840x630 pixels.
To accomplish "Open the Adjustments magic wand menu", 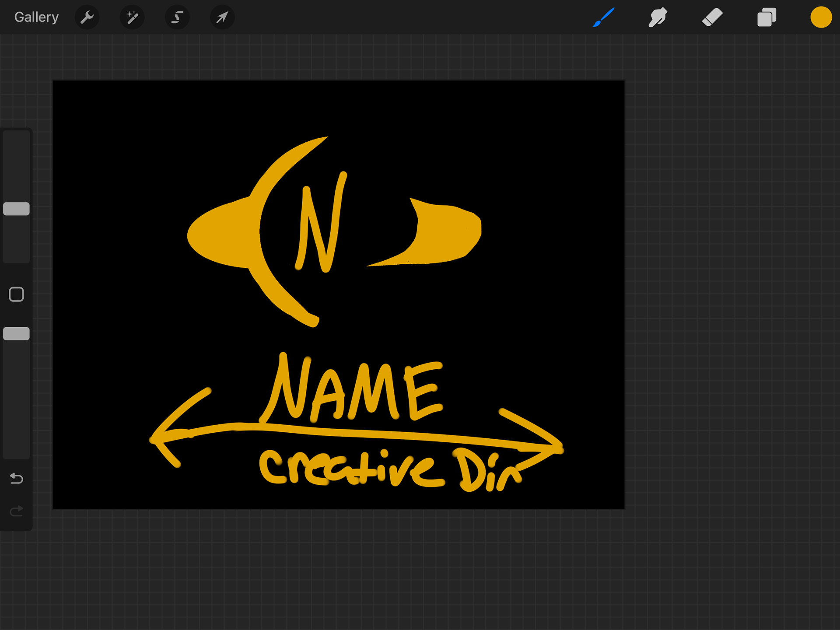I will [132, 17].
